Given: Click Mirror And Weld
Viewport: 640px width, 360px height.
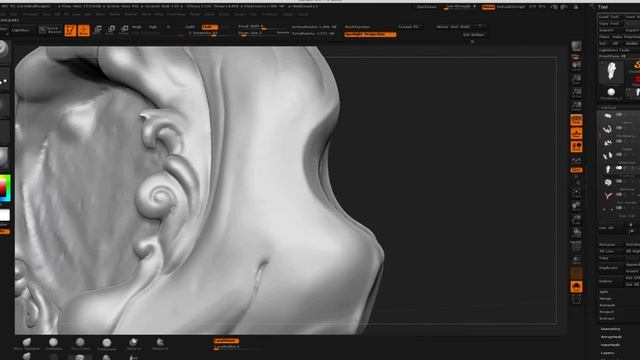Looking at the screenshot, I should click(453, 27).
